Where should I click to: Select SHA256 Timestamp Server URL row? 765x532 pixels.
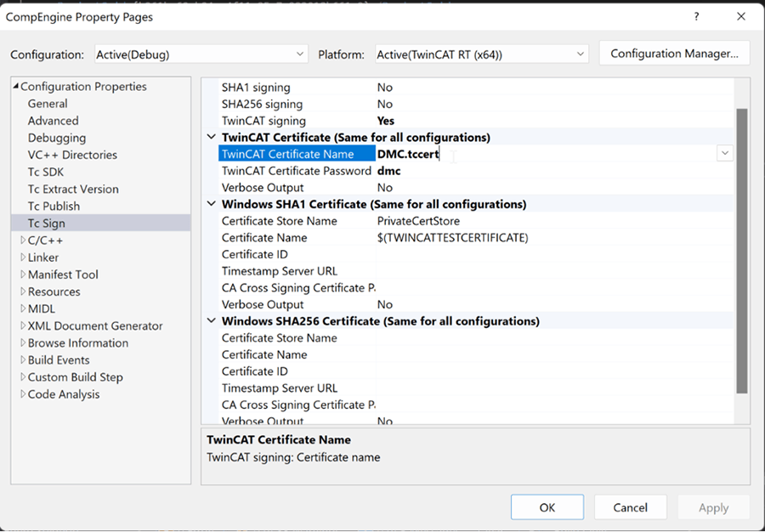476,388
